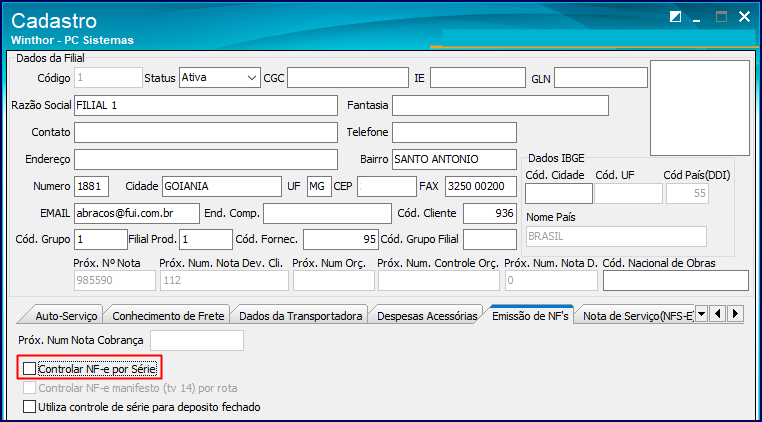Click the Próx. Num. Nota Dev. Cli. field 112
762x422 pixels.
224,281
